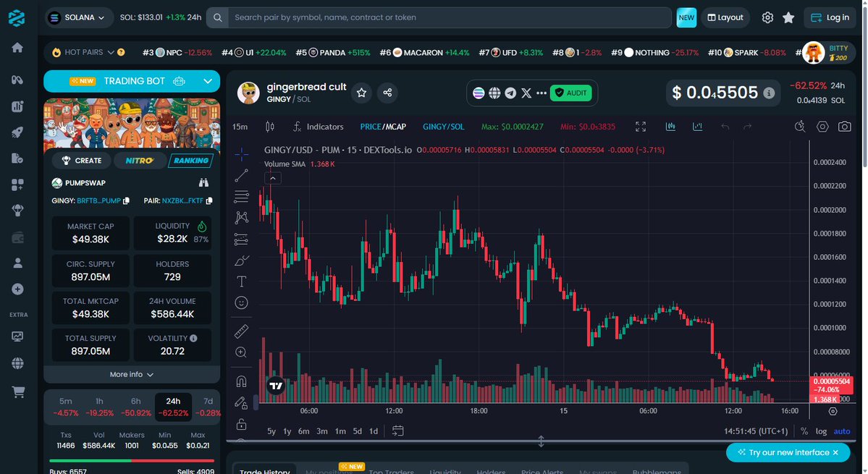
Task: Toggle the magnet mode tool
Action: click(x=241, y=381)
